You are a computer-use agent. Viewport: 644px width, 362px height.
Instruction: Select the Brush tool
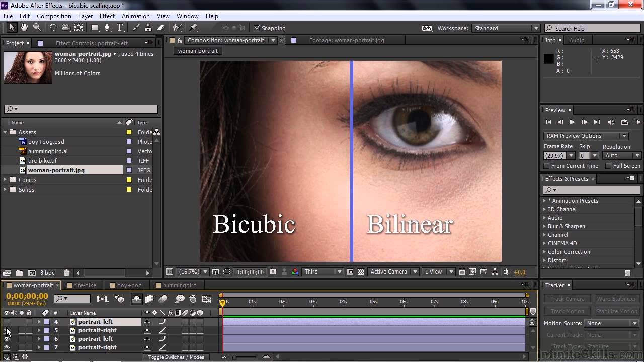click(136, 28)
